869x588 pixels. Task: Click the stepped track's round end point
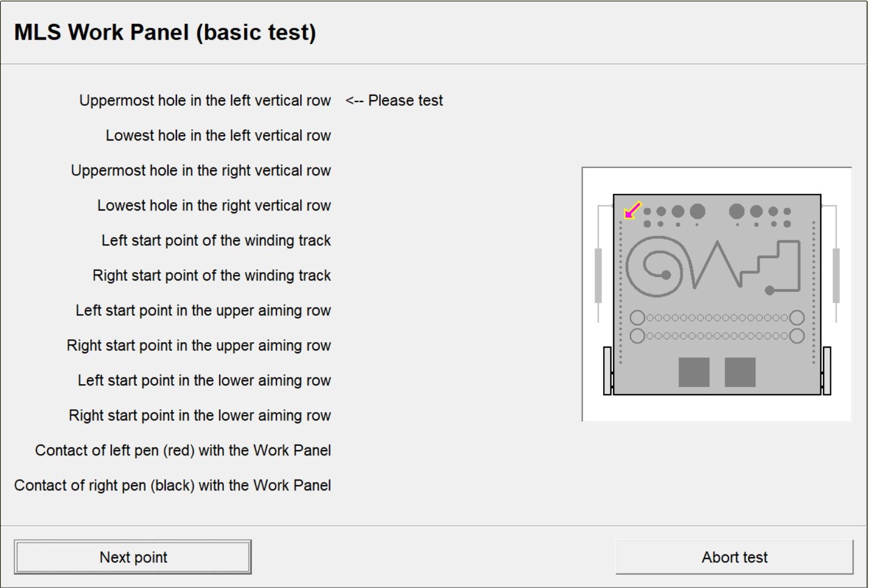(x=770, y=290)
